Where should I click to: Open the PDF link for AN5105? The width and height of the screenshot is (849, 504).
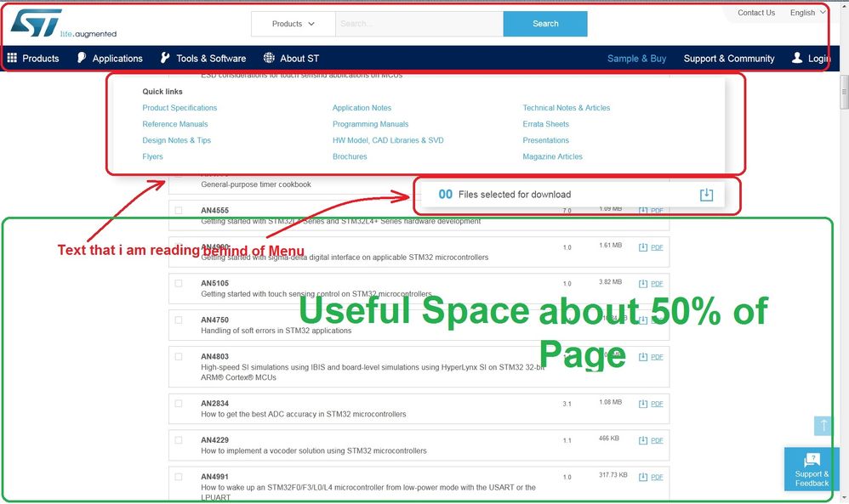[x=657, y=284]
